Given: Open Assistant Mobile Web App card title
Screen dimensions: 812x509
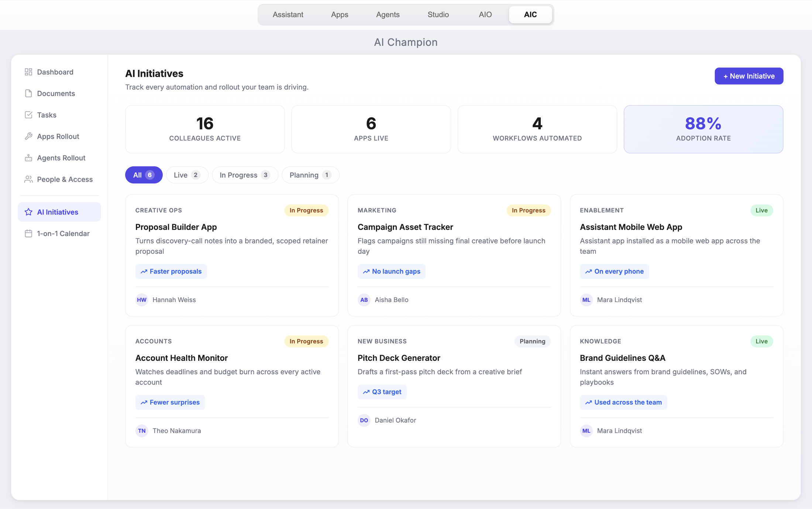Looking at the screenshot, I should (631, 227).
